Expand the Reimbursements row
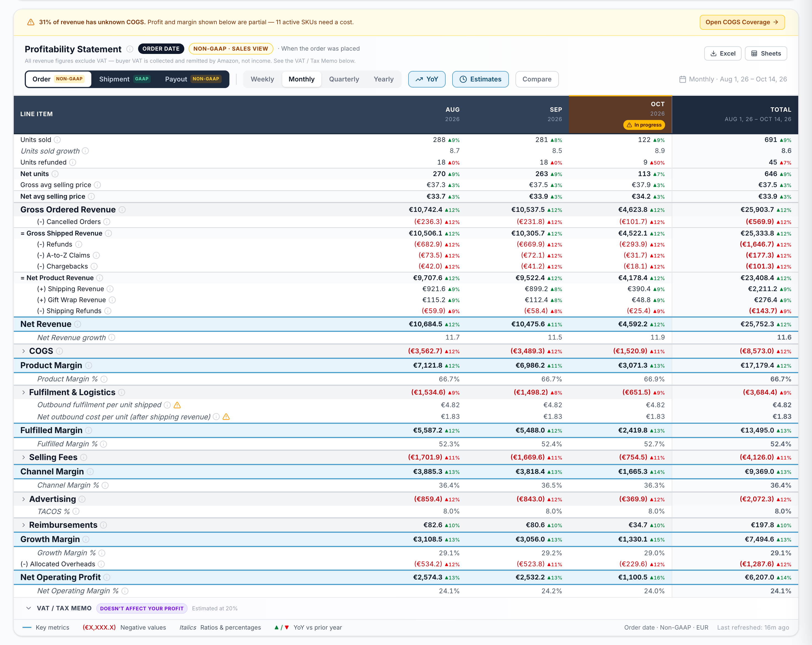The image size is (812, 645). [23, 525]
